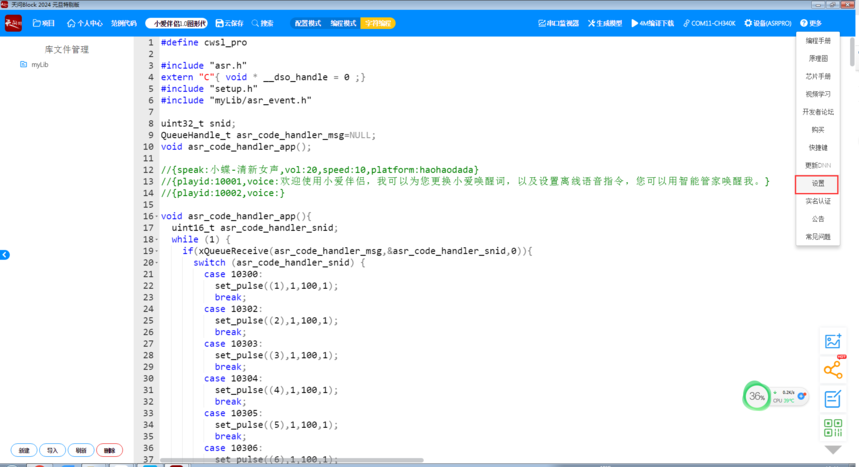The image size is (859, 467).
Task: Open 编程手册 from the dropdown
Action: coord(818,41)
